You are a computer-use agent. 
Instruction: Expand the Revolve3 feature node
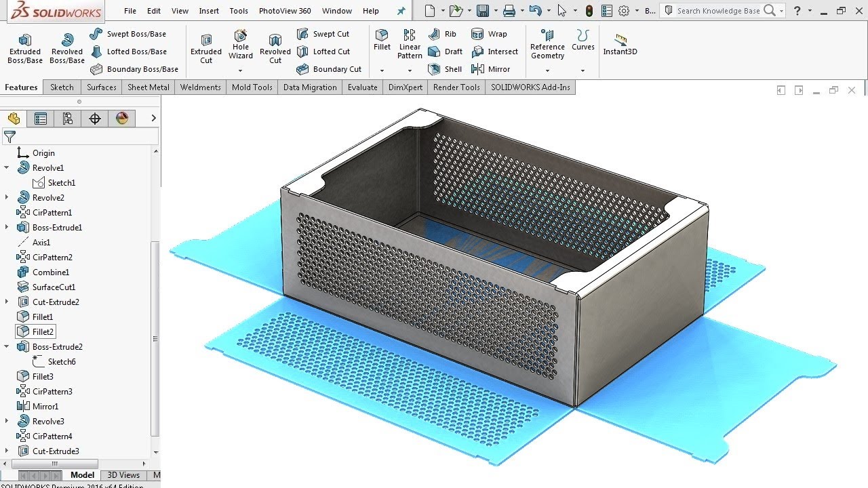point(7,421)
